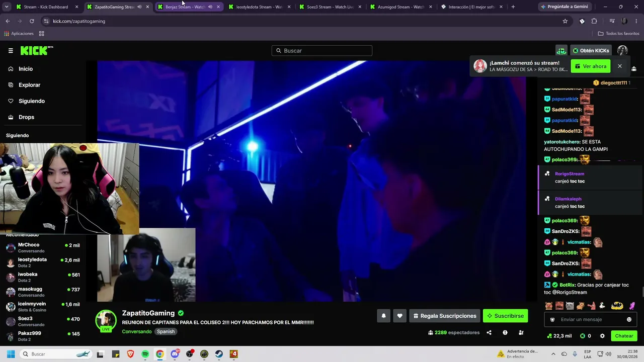The height and width of the screenshot is (362, 644).
Task: Open Chrome extensions puzzle icon
Action: [594, 21]
